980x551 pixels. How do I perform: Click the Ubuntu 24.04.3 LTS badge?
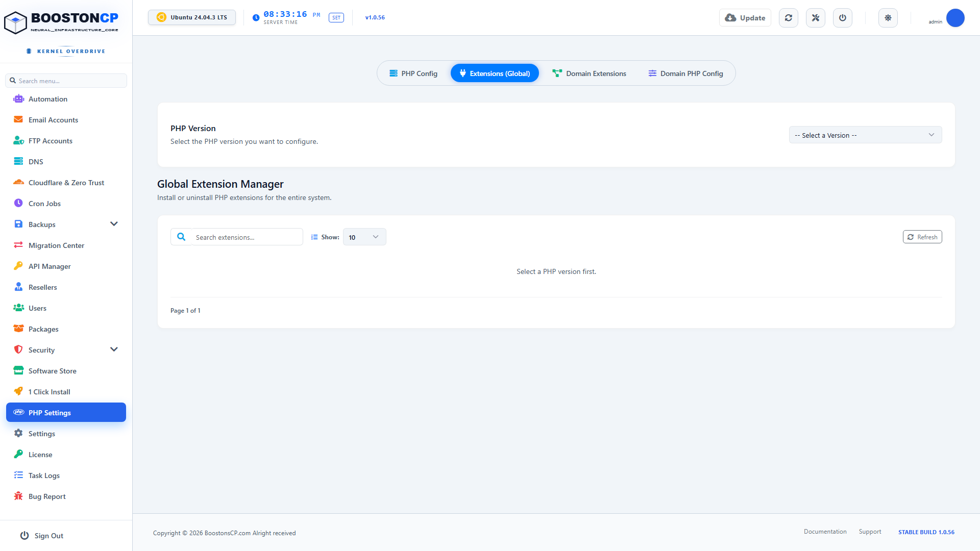click(192, 17)
